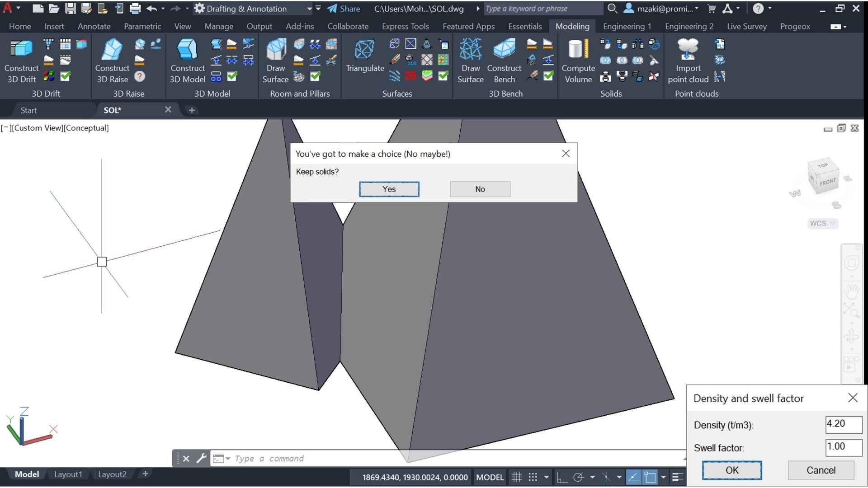This screenshot has width=868, height=488.
Task: Open the Layout1 tab
Action: click(x=68, y=474)
